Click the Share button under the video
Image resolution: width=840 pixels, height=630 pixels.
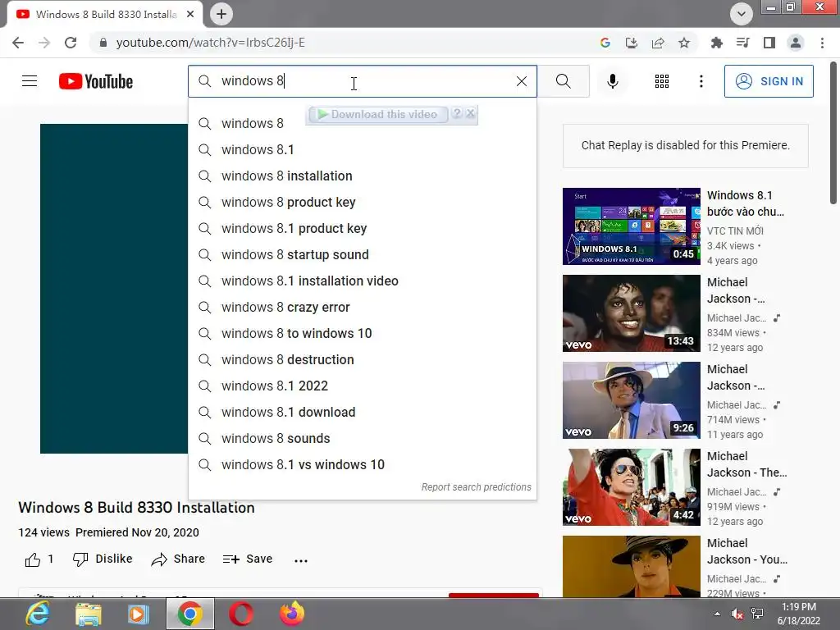[x=178, y=559]
